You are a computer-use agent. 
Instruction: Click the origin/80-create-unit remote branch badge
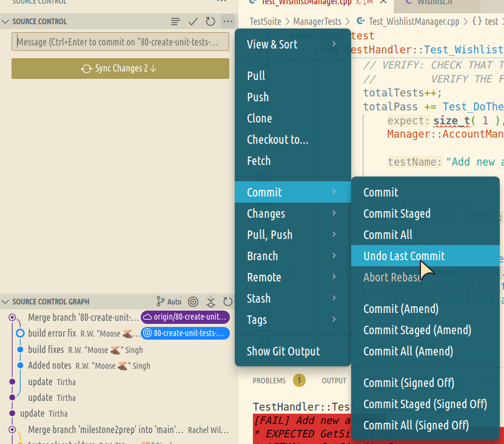click(185, 317)
